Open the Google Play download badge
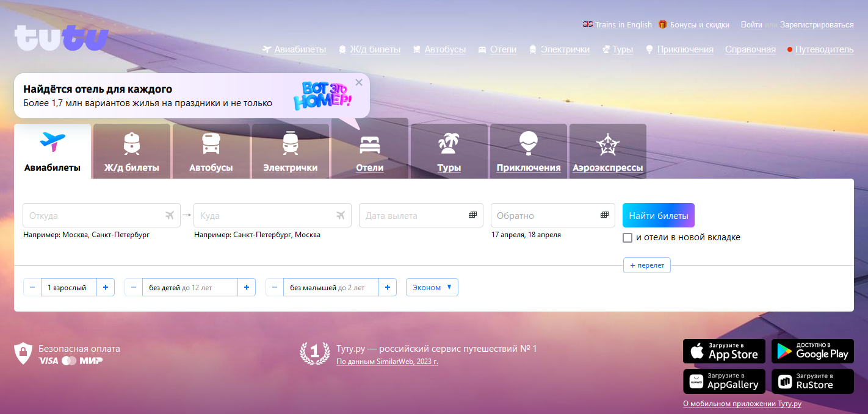 [x=812, y=351]
